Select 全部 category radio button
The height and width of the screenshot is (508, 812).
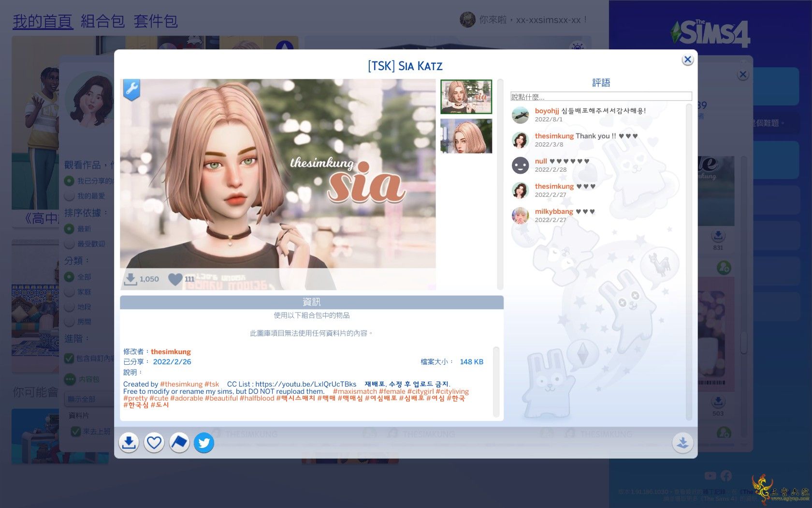(x=70, y=277)
